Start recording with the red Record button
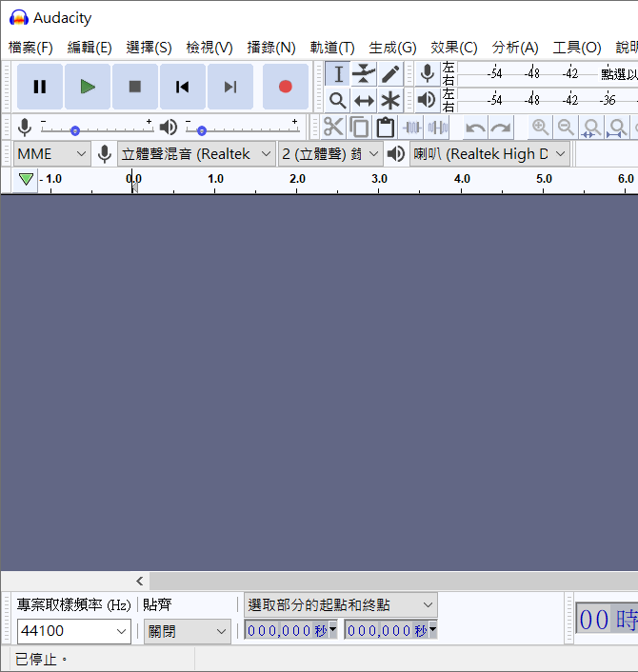 pos(286,87)
